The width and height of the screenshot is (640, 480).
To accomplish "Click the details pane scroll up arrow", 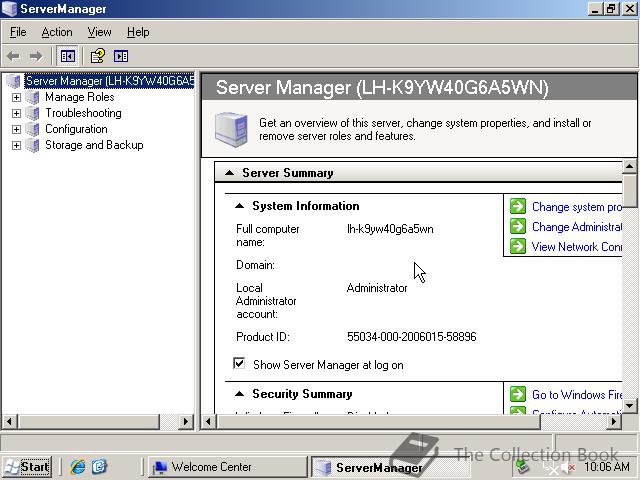I will click(x=629, y=166).
